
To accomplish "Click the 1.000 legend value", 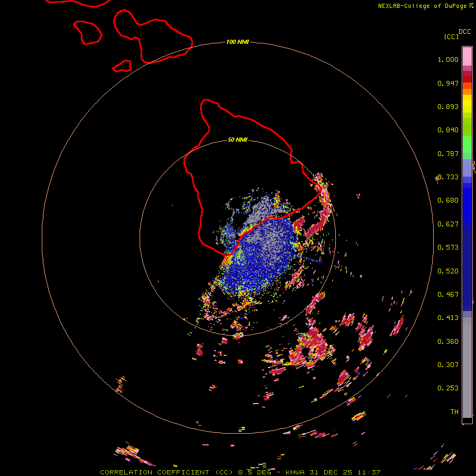I will pos(448,59).
